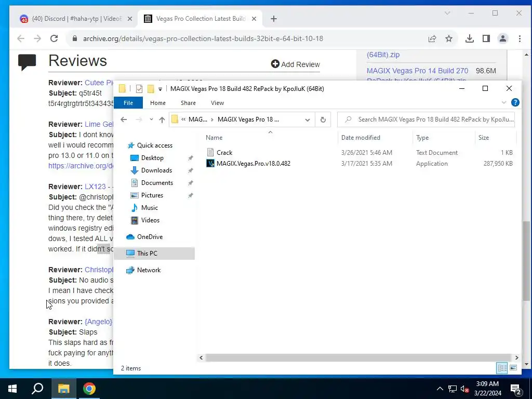
Task: Open Explorer help question mark icon
Action: (515, 102)
